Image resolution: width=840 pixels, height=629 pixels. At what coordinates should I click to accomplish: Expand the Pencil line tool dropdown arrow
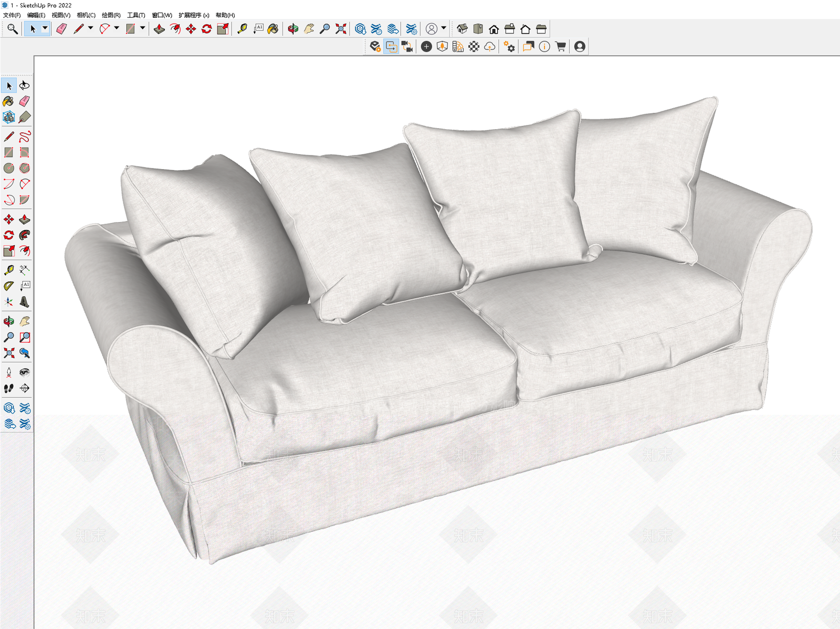[91, 28]
